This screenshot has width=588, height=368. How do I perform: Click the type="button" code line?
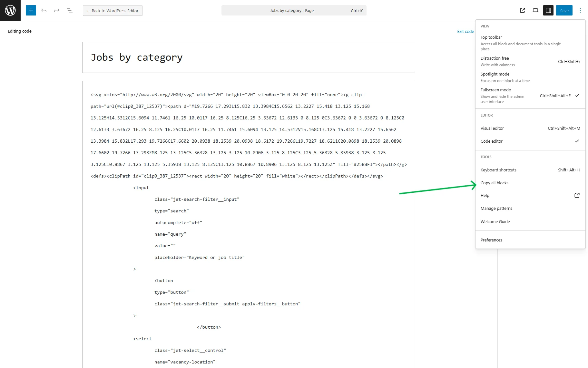pyautogui.click(x=171, y=292)
